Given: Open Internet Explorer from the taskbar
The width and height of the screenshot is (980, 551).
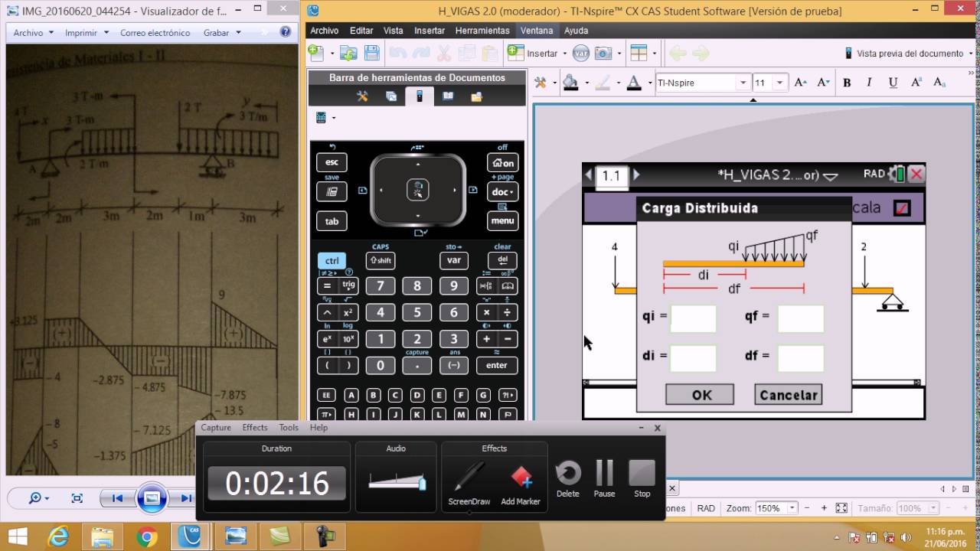Looking at the screenshot, I should pos(57,536).
